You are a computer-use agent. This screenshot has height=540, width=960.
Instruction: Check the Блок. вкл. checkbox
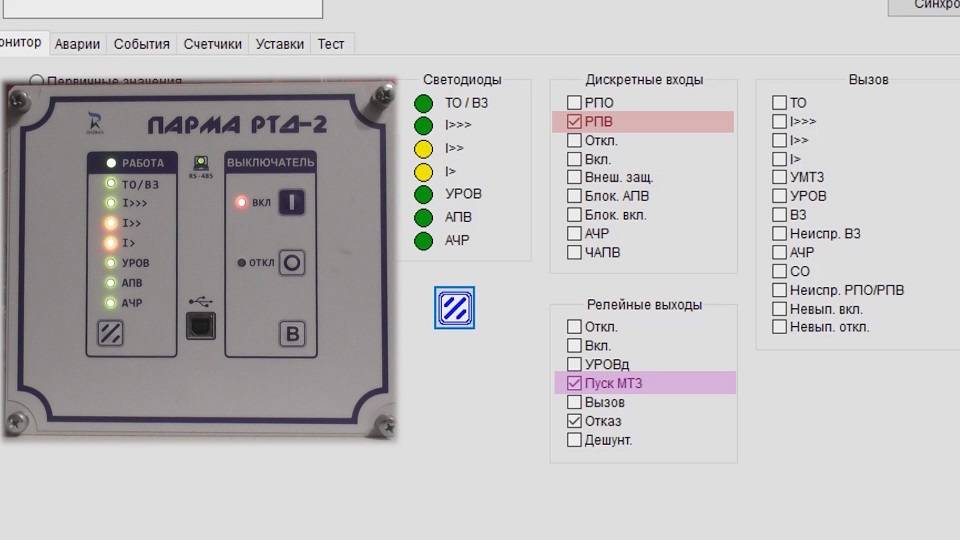click(x=574, y=215)
